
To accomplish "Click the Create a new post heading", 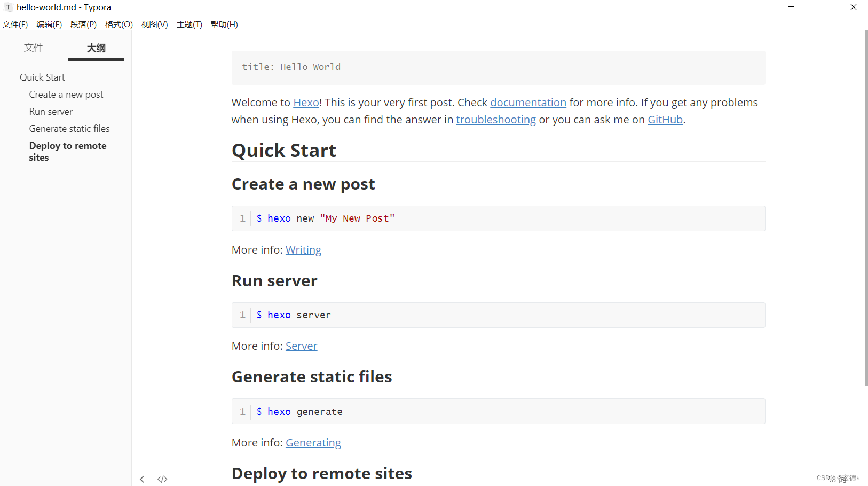I will (303, 184).
